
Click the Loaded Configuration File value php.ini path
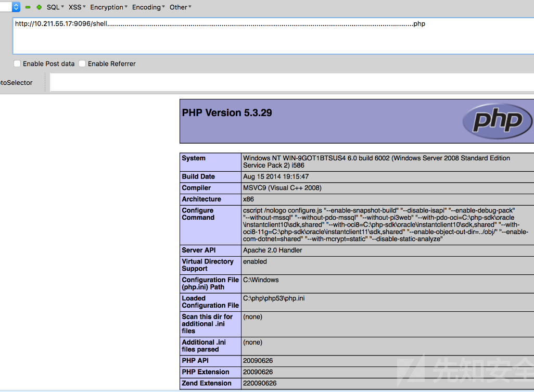coord(274,298)
